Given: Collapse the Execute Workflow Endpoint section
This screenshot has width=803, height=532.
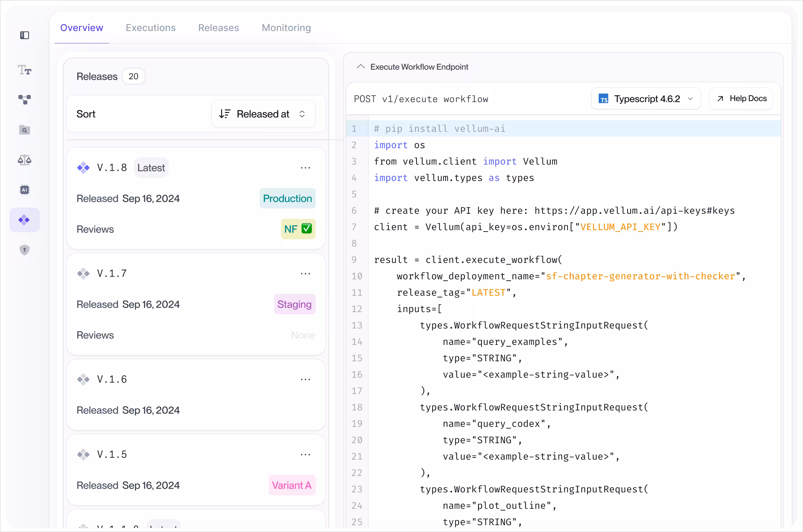Looking at the screenshot, I should 360,67.
